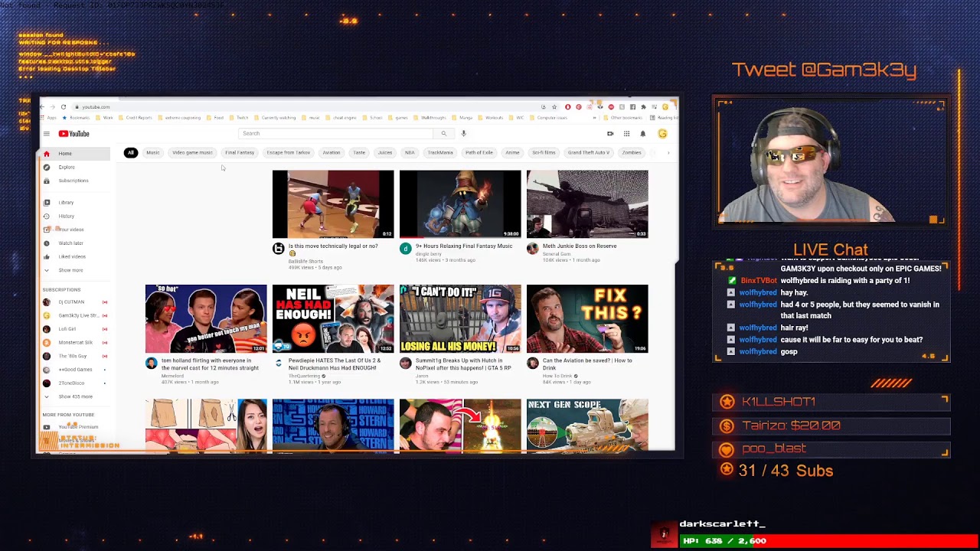Click the search magnifier button
980x551 pixels.
(x=443, y=134)
